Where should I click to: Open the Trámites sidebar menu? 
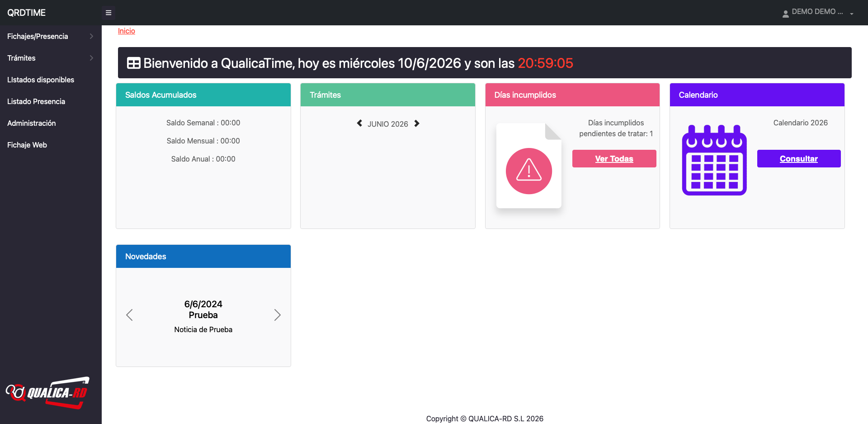21,58
